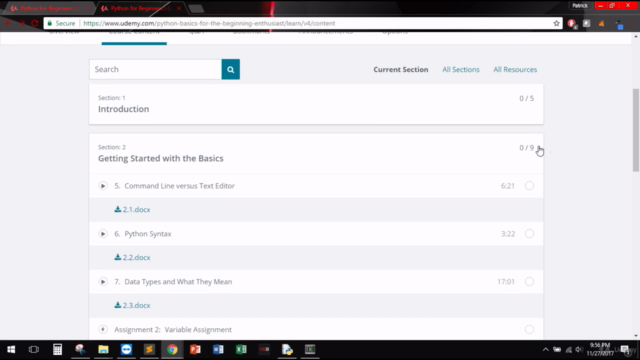640x360 pixels.
Task: Mark lecture 7 Data Types as complete
Action: click(529, 282)
